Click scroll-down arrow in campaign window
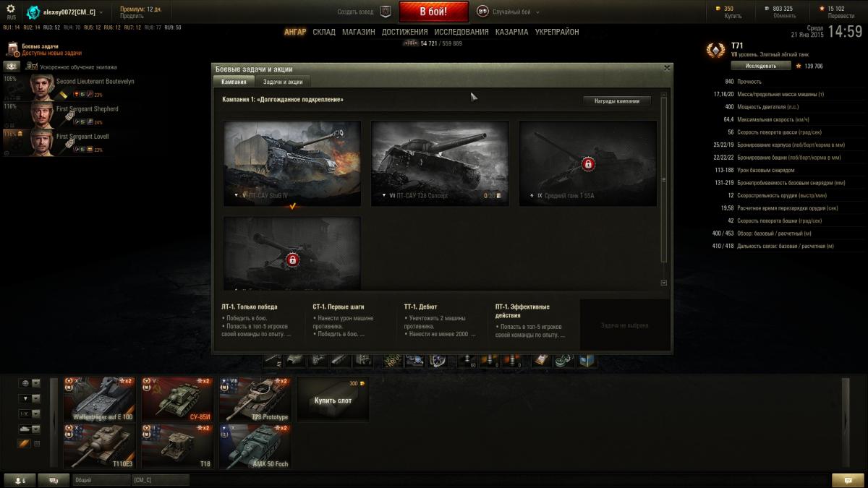 664,283
